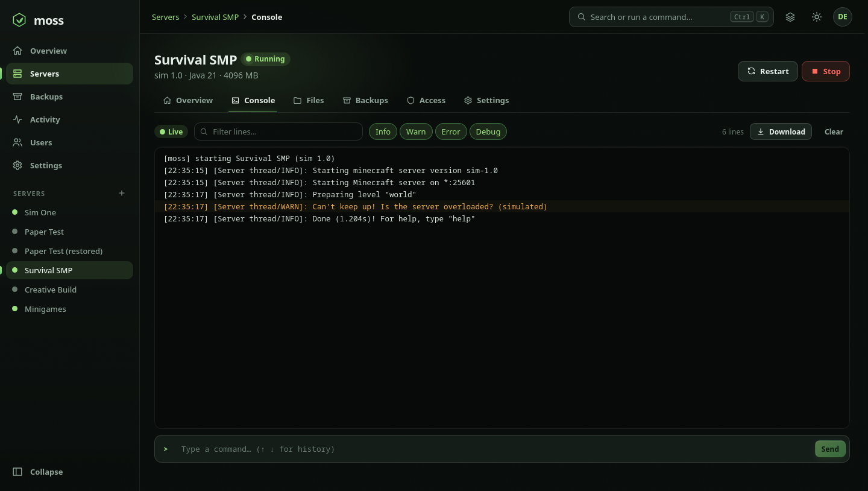Switch to the Access tab

pos(426,100)
